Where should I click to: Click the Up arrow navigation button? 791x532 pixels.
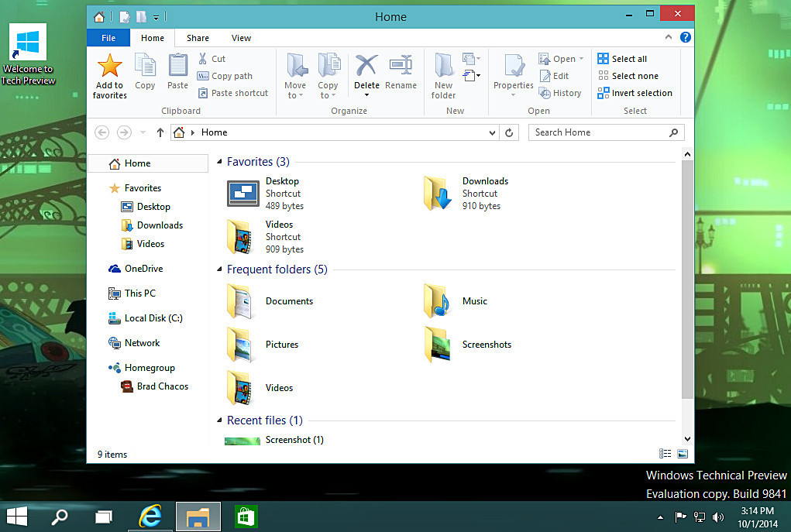[160, 132]
